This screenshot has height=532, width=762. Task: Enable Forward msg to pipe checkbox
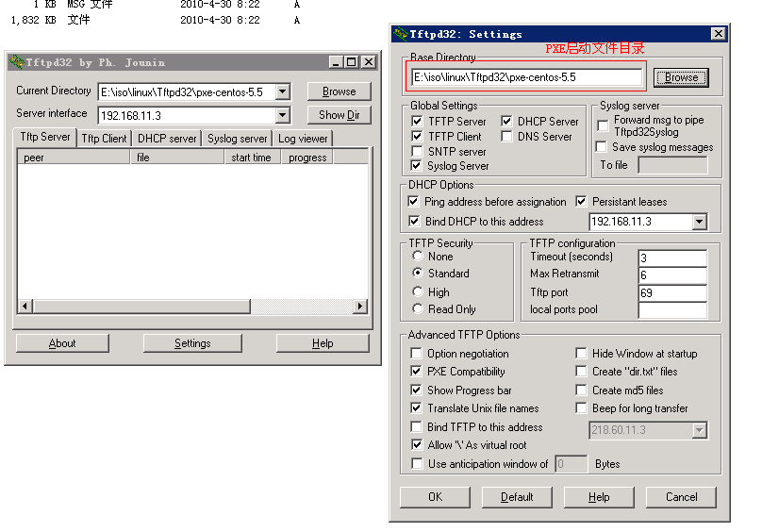pos(603,125)
